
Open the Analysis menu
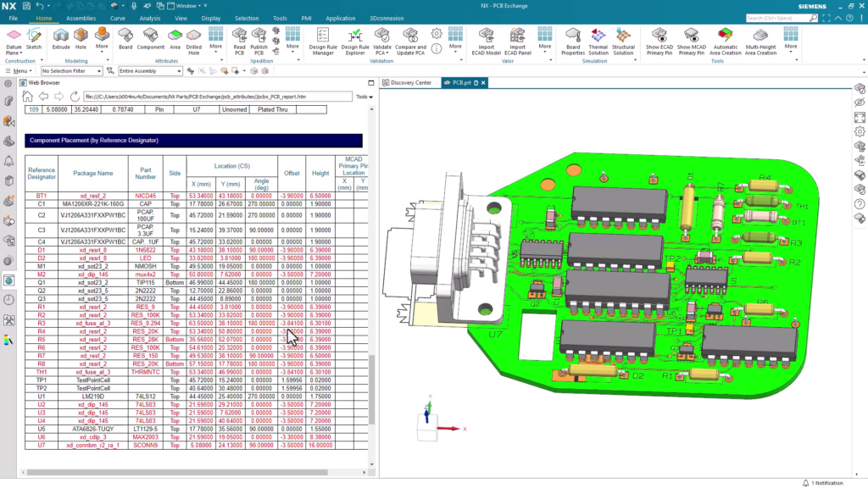tap(150, 18)
